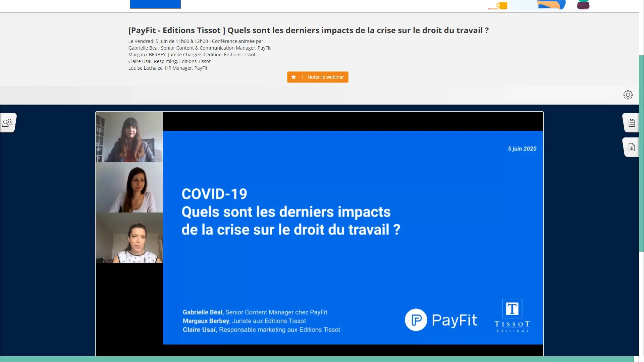
Task: Click the webinar title heading
Action: 308,30
